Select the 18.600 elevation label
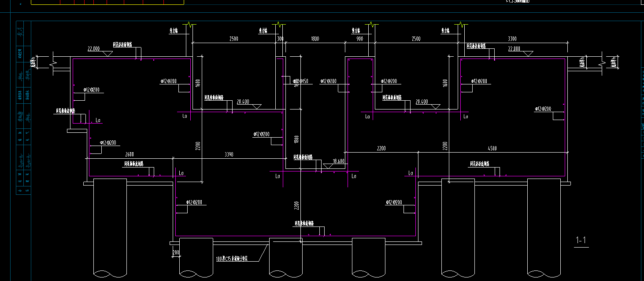644x281 pixels. coord(339,161)
